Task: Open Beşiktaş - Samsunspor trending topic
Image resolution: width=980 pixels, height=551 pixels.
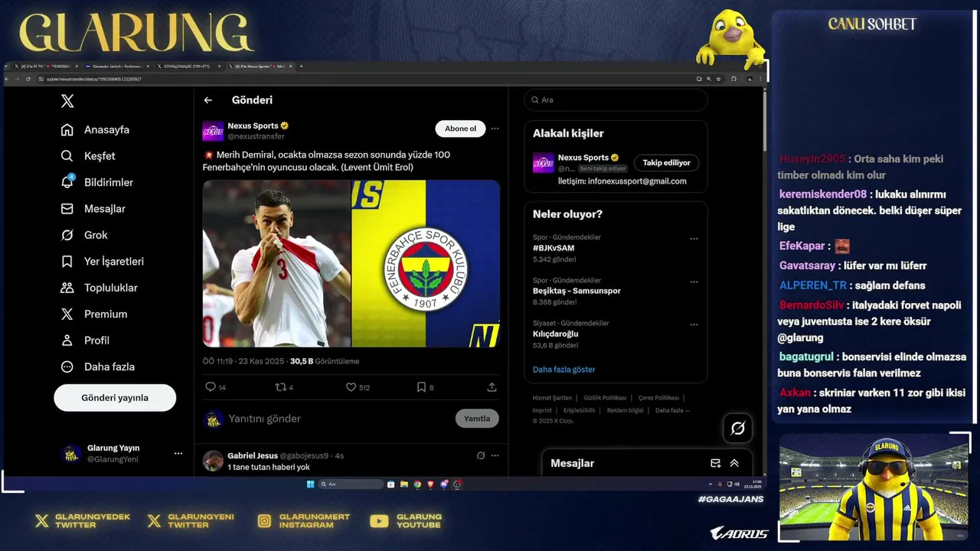Action: (x=577, y=291)
